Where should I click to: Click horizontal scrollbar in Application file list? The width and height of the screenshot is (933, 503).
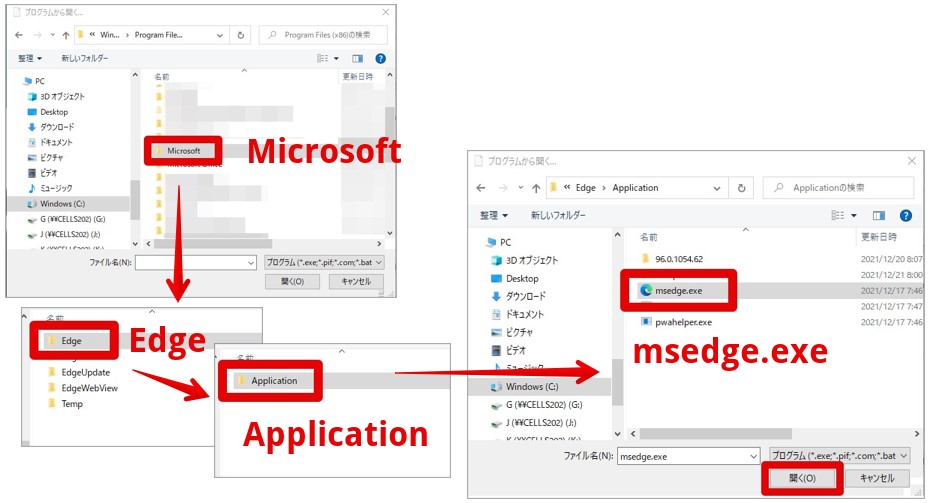(715, 433)
